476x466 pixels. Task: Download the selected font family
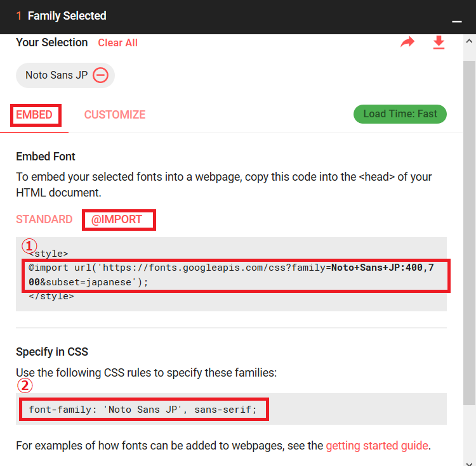click(x=439, y=42)
